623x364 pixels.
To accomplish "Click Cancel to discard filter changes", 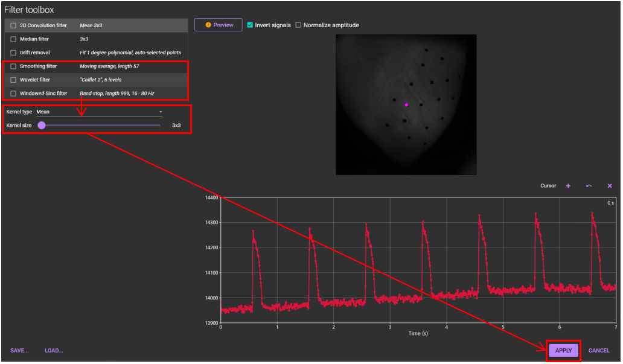I will tap(599, 351).
